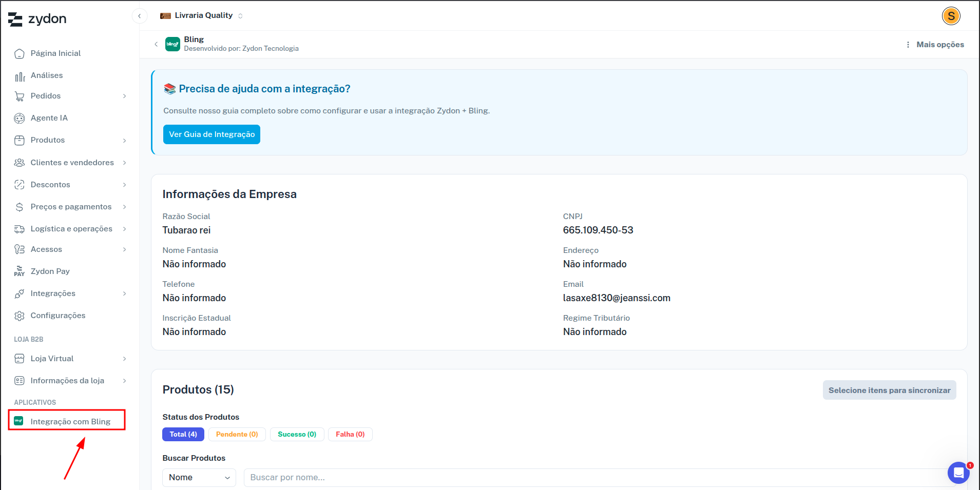Viewport: 980px width, 490px height.
Task: Click the Clientes e vendedores people icon
Action: (x=20, y=163)
